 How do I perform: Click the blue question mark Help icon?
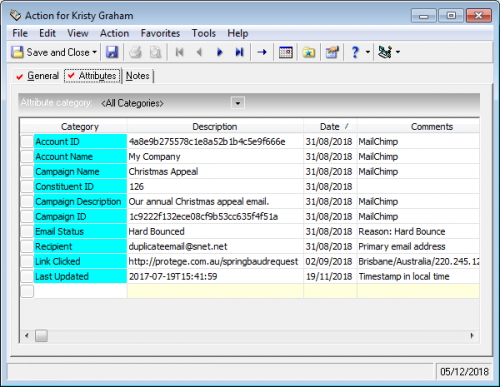point(355,52)
